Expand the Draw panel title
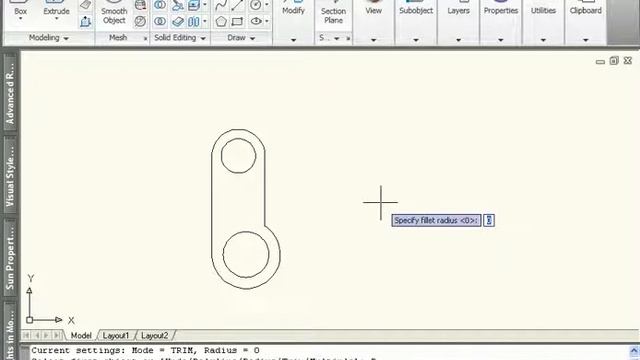Viewport: 640px width, 360px height. pyautogui.click(x=241, y=38)
